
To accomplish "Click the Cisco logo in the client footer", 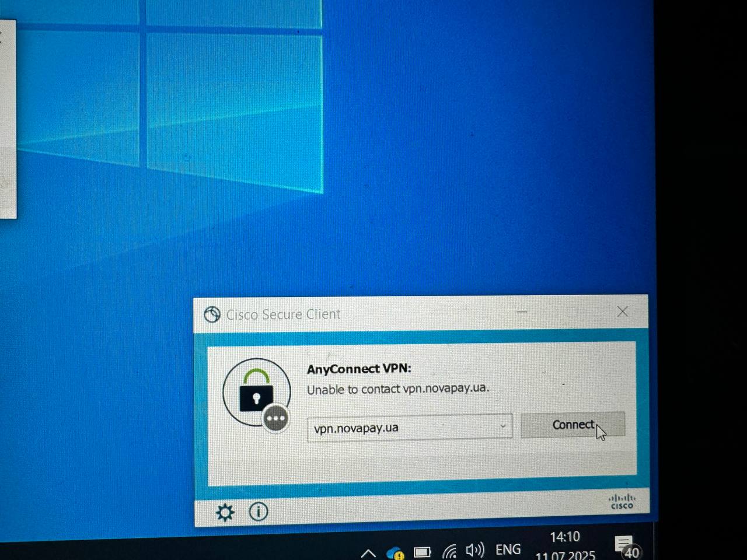I will point(622,502).
